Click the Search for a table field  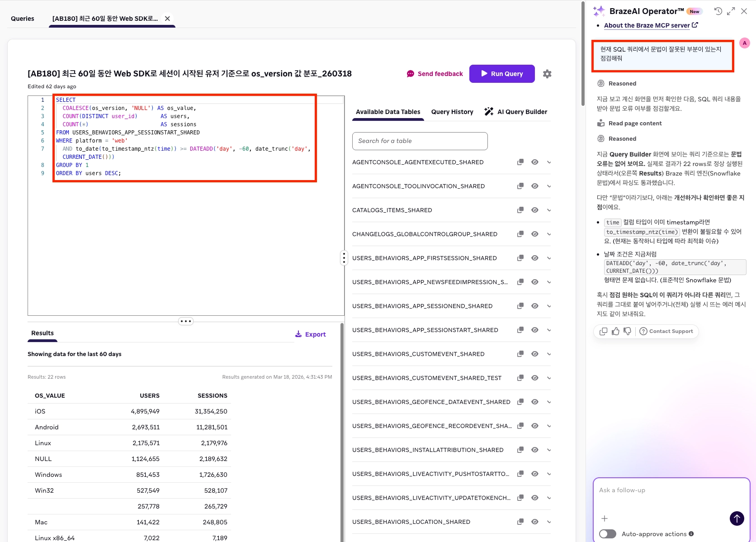pyautogui.click(x=420, y=141)
